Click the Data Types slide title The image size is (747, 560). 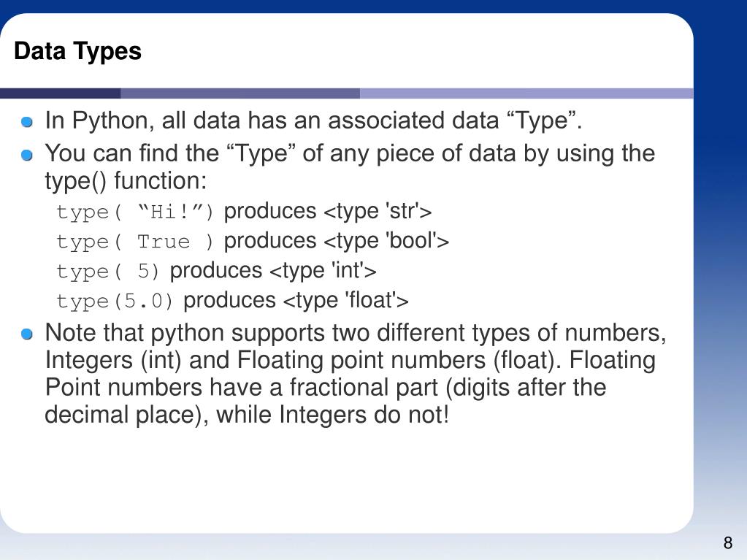[x=77, y=51]
